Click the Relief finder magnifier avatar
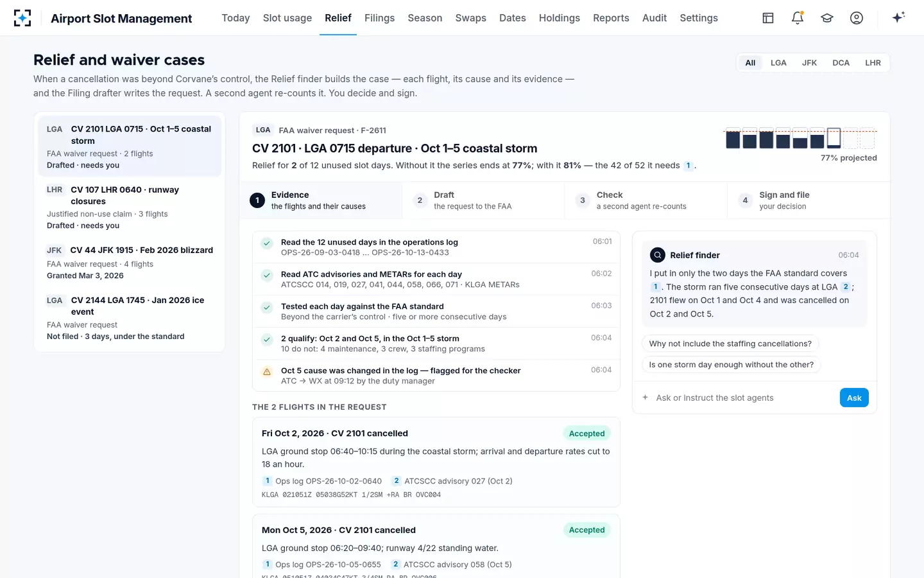924x578 pixels. [x=658, y=255]
